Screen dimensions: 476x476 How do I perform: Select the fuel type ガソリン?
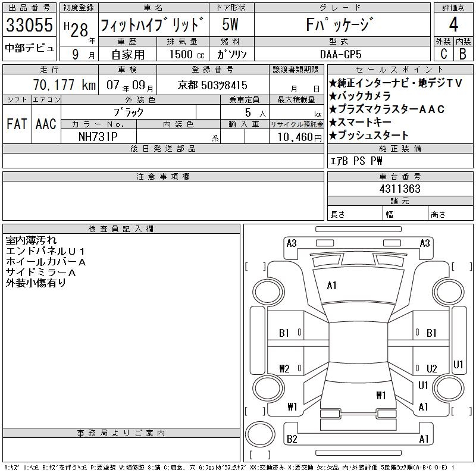(x=231, y=54)
